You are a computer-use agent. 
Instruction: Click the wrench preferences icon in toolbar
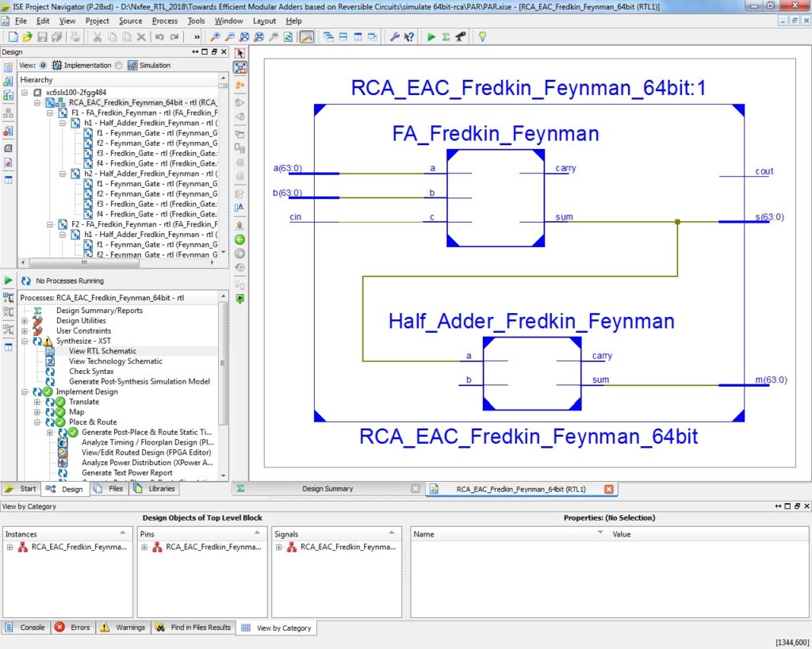pos(394,36)
